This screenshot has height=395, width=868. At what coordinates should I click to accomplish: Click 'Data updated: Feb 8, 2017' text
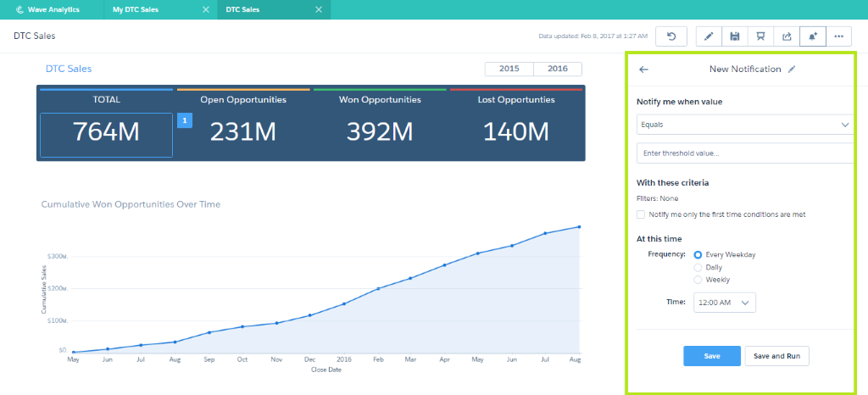coord(593,36)
